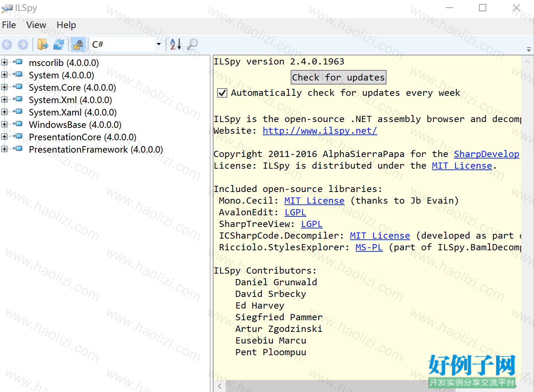Click the ILSpy title bar app icon
Screen dimensions: 534x392
[7, 8]
